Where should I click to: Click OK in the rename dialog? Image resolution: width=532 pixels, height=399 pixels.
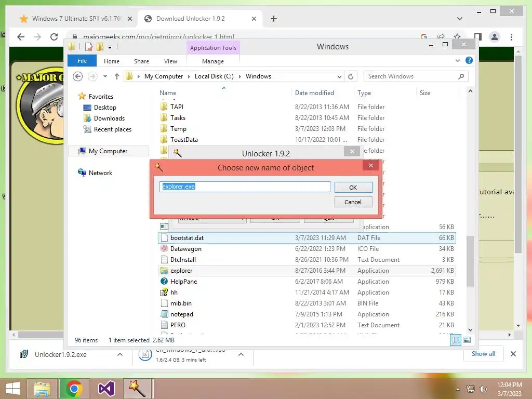[353, 187]
